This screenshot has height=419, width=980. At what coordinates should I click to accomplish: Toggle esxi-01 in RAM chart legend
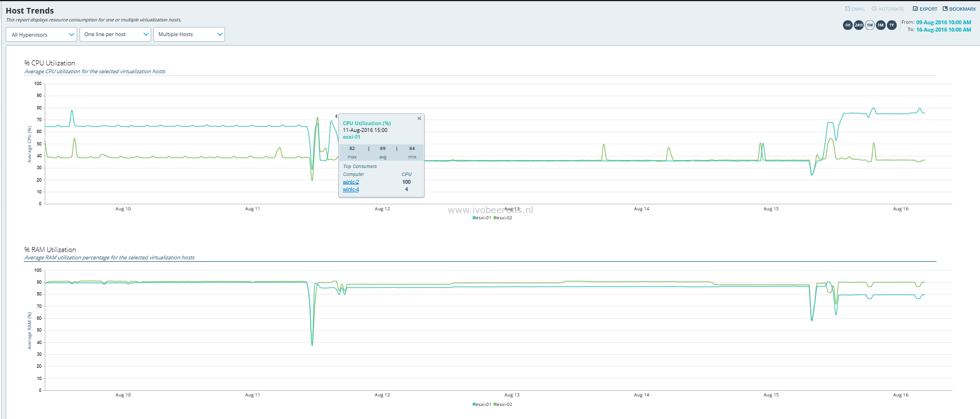[x=482, y=404]
